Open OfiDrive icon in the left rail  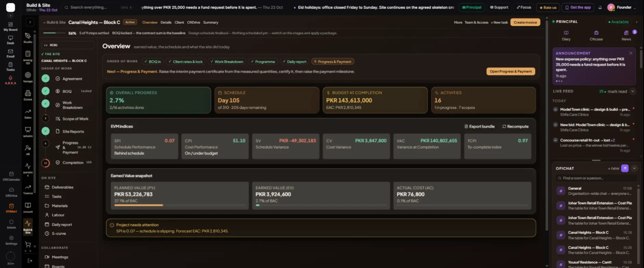(x=11, y=192)
